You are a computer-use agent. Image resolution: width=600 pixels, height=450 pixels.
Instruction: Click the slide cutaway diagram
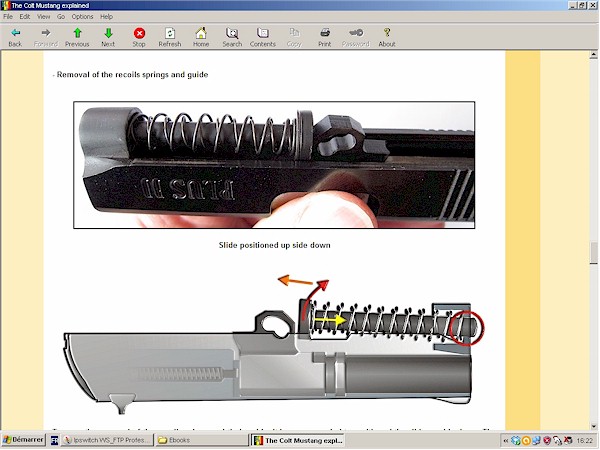pos(274,346)
